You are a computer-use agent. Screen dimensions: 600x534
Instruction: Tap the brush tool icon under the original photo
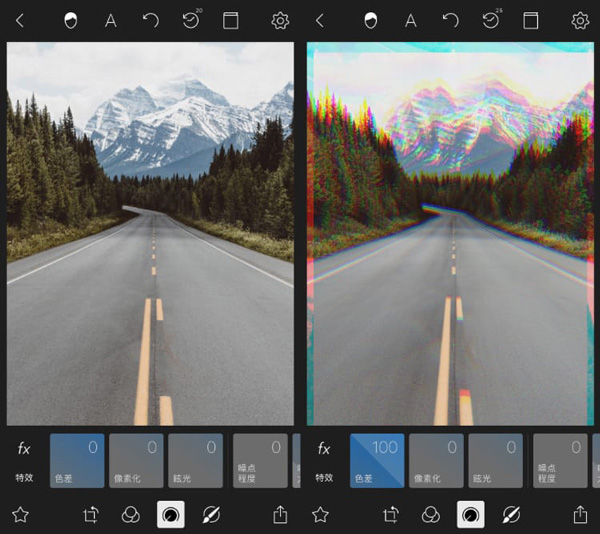point(210,514)
